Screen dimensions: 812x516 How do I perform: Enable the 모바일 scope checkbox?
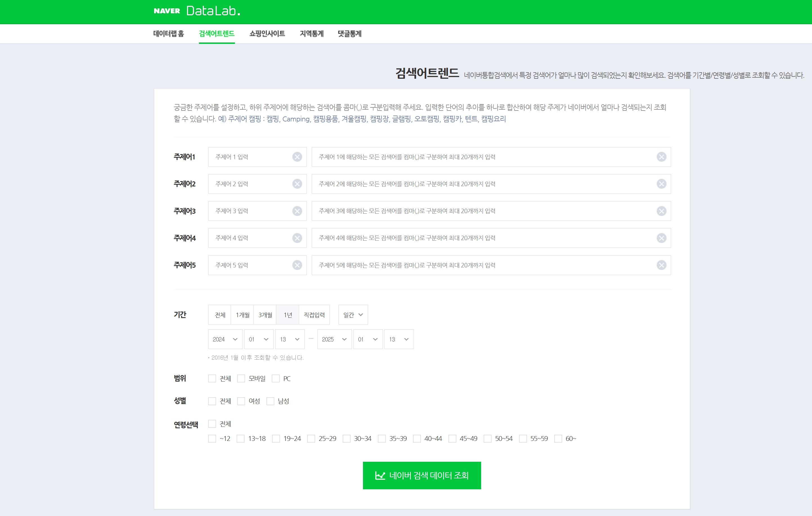[241, 378]
